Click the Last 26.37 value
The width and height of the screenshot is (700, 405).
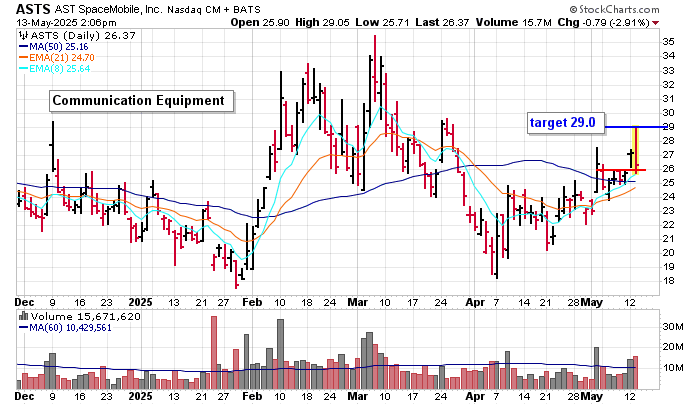442,22
